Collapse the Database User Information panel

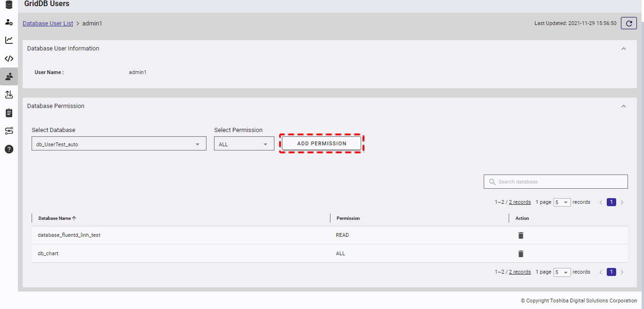point(624,49)
